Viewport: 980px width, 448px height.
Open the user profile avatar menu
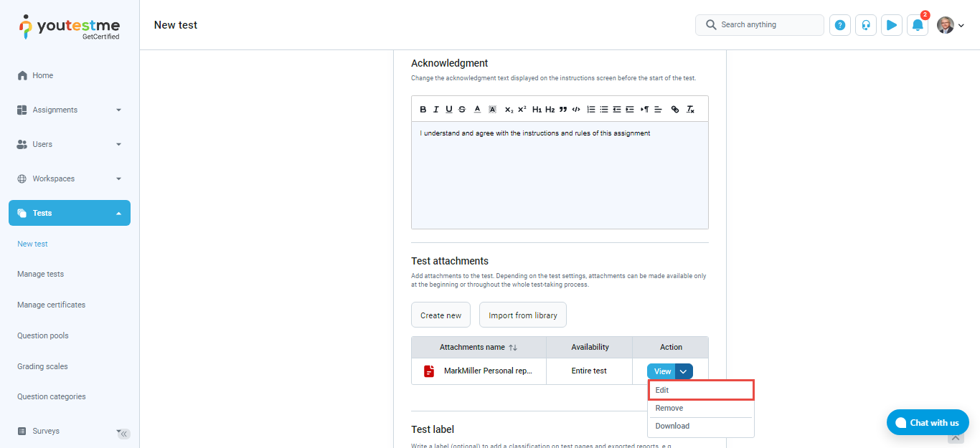pos(951,25)
